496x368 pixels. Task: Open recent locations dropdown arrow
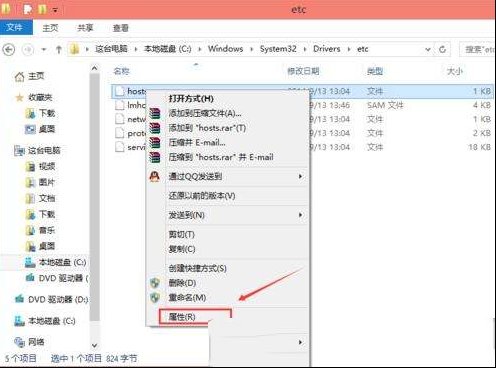[x=44, y=50]
